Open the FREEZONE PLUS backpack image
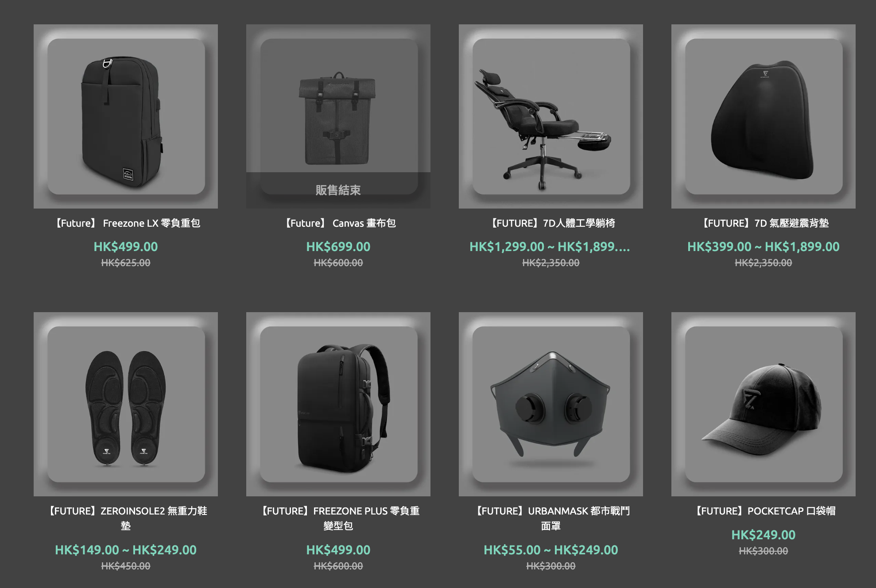The width and height of the screenshot is (876, 588). coord(338,404)
